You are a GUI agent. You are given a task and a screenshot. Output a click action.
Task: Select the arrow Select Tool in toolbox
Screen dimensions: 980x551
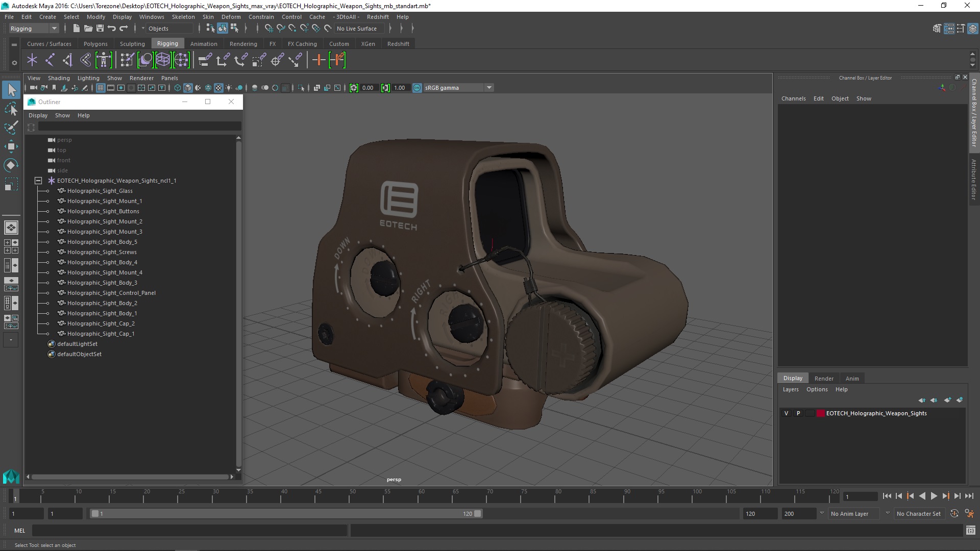click(11, 90)
